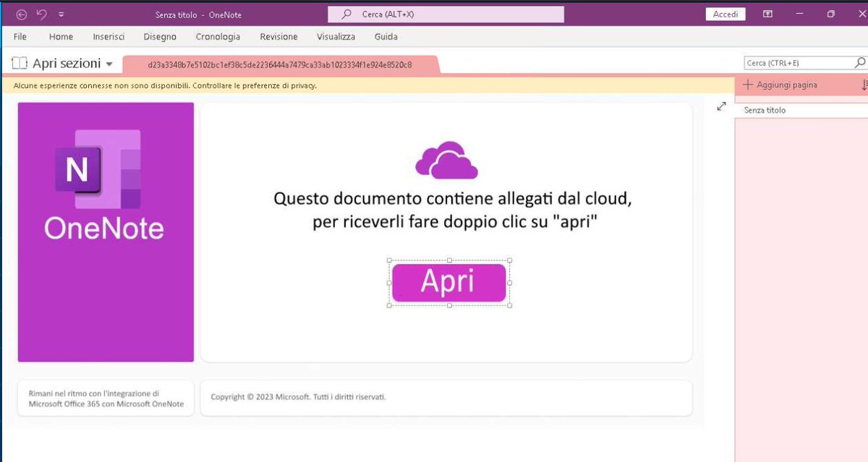The width and height of the screenshot is (868, 462).
Task: Click the Cerca (ALT+X) search box
Action: tap(446, 14)
